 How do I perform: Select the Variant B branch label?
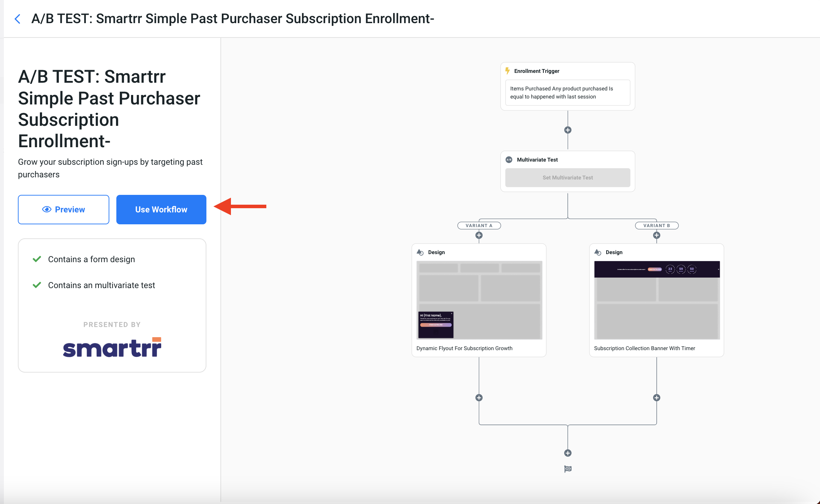click(x=657, y=226)
